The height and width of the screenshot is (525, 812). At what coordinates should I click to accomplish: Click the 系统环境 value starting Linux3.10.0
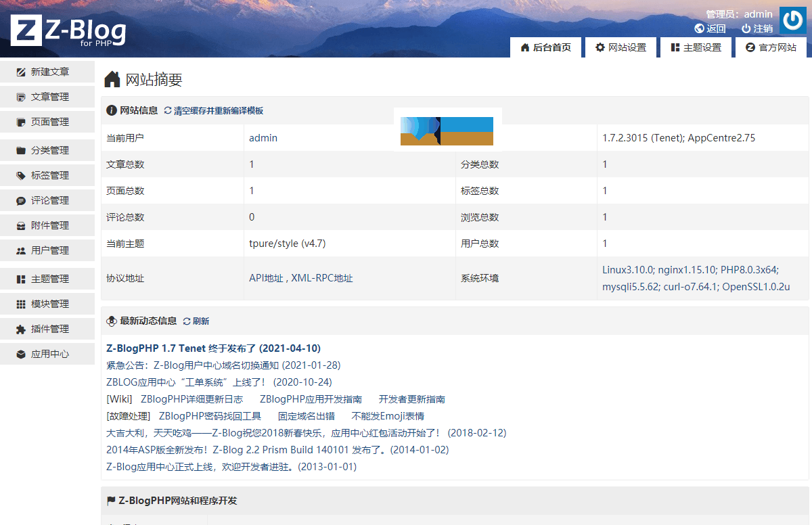696,278
